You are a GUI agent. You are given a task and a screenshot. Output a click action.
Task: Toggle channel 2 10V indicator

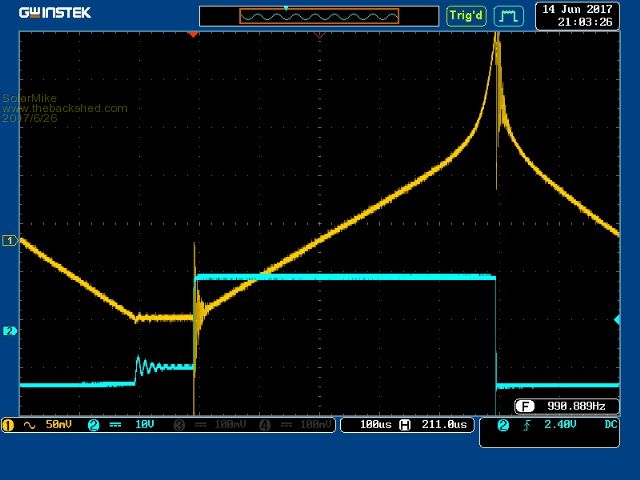pyautogui.click(x=128, y=425)
